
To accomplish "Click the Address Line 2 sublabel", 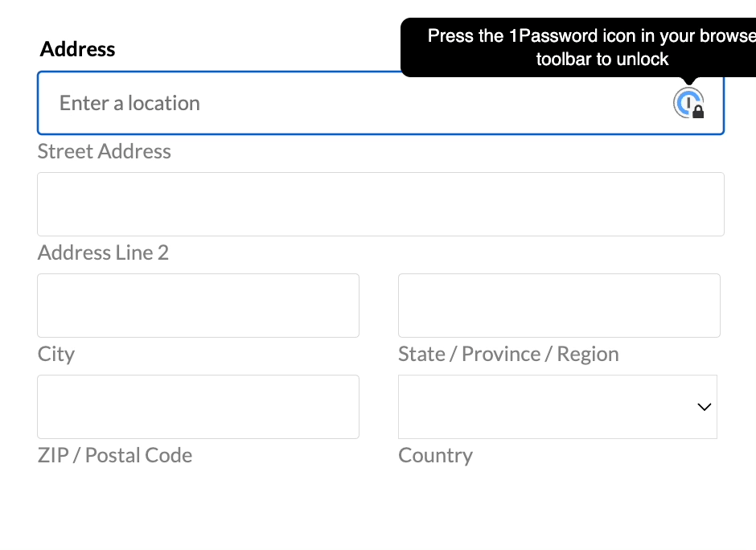I will pyautogui.click(x=103, y=252).
